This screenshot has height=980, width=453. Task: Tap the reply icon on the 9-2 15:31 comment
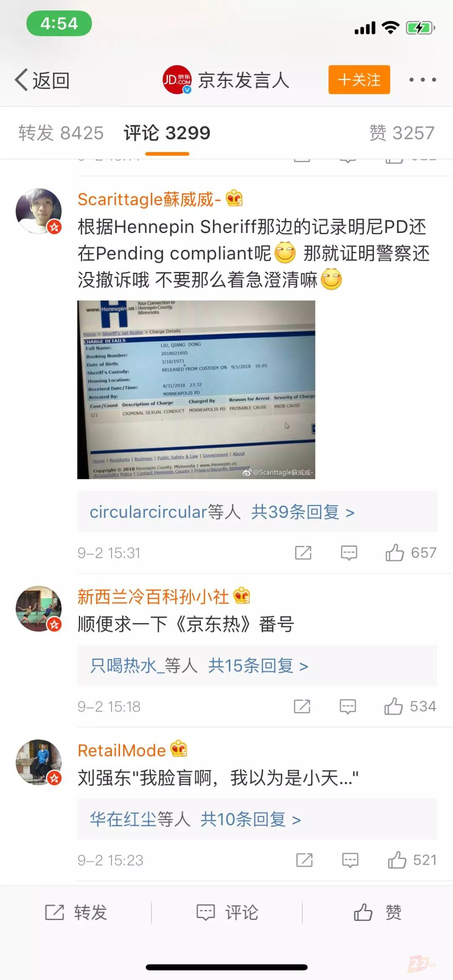tap(349, 553)
